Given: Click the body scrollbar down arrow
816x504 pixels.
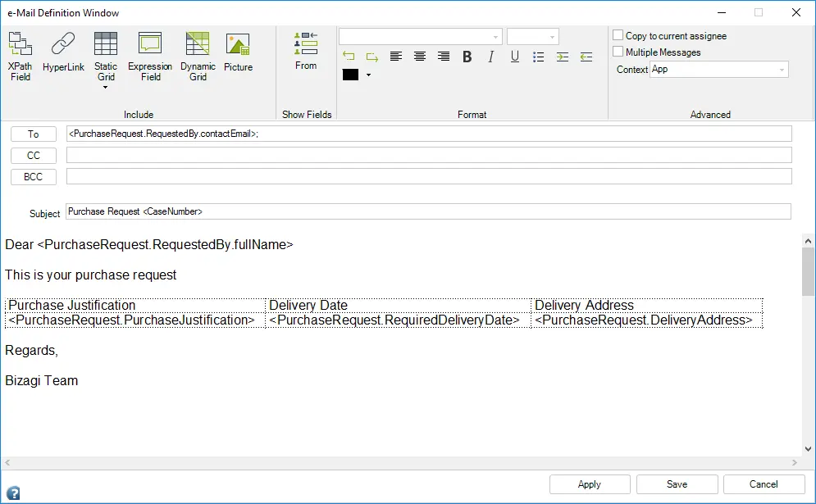Looking at the screenshot, I should coord(808,449).
